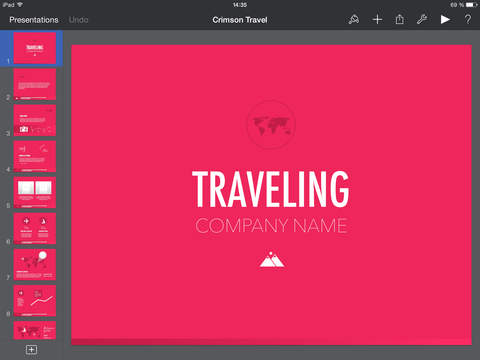Screen dimensions: 480x360
Task: Tap the Undo button
Action: click(x=78, y=20)
